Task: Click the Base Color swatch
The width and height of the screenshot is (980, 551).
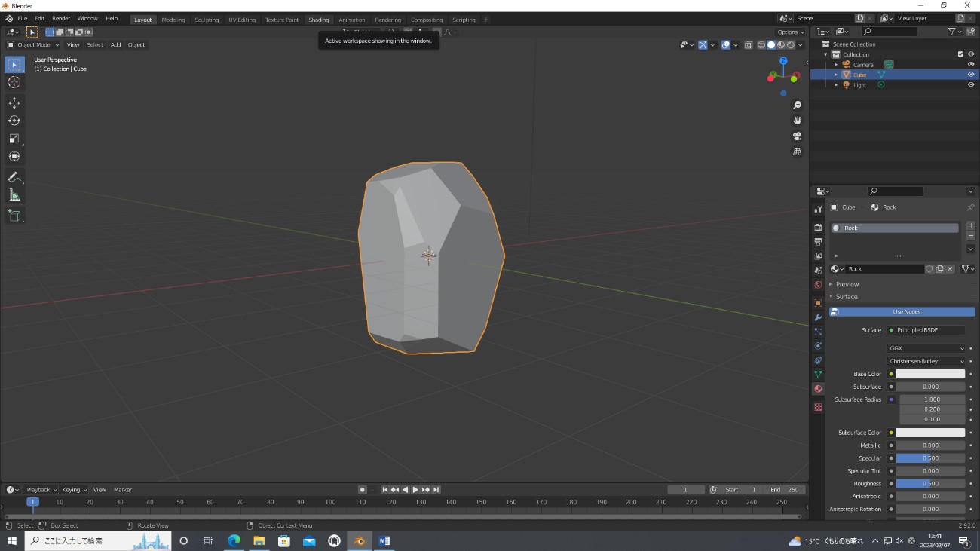Action: (930, 374)
